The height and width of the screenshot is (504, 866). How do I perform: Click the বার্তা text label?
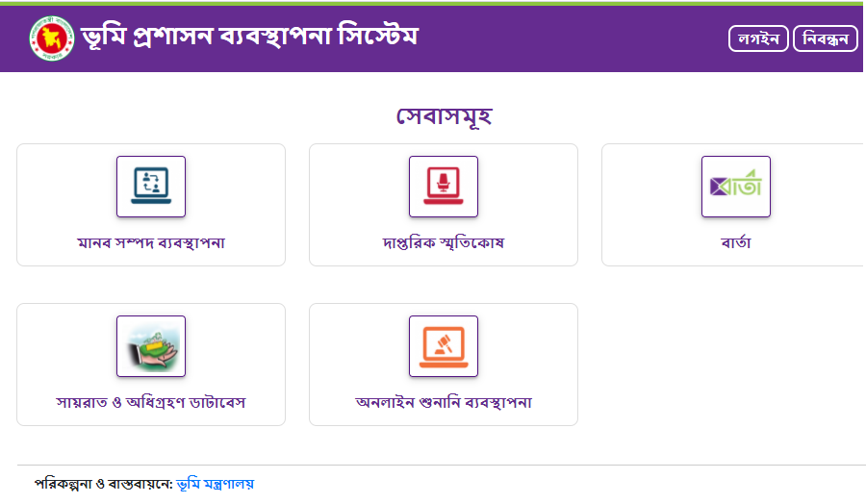point(736,242)
